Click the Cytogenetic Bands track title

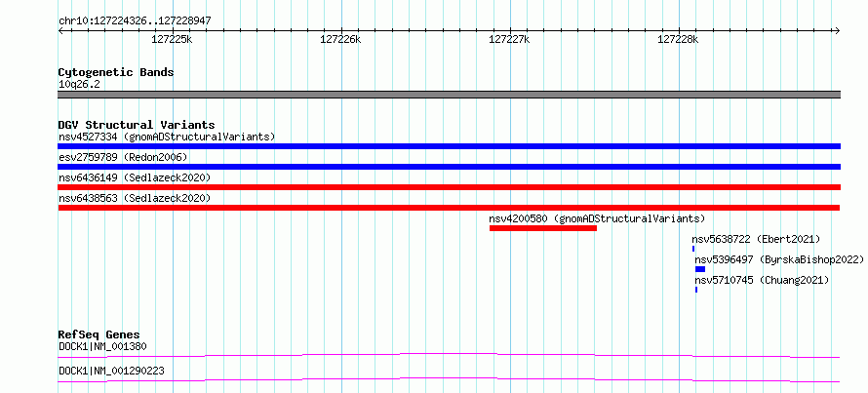coord(116,72)
